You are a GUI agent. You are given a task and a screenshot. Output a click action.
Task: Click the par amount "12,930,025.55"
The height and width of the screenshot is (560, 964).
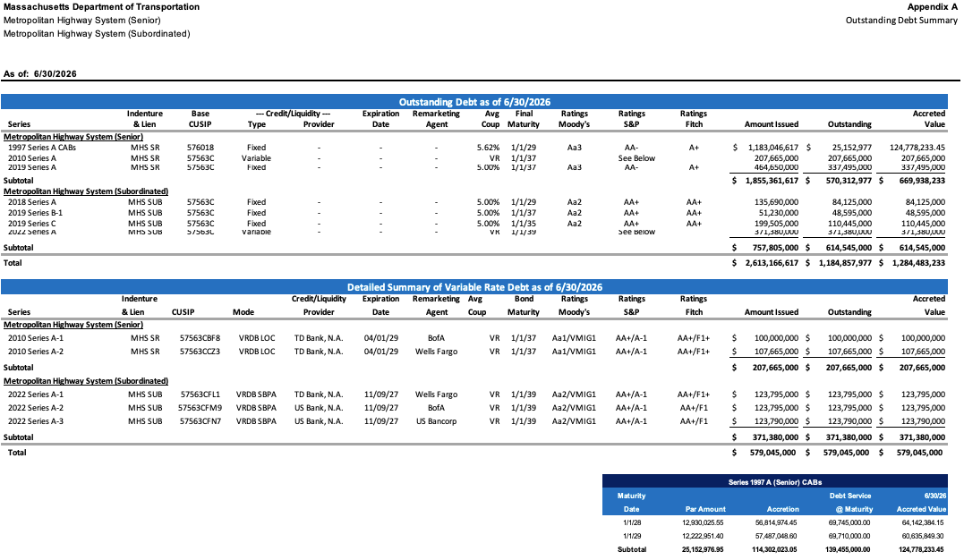pos(703,523)
